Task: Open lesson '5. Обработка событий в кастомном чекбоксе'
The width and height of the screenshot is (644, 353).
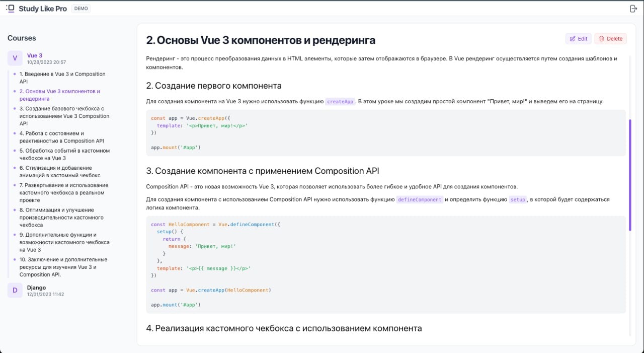Action: click(x=63, y=154)
